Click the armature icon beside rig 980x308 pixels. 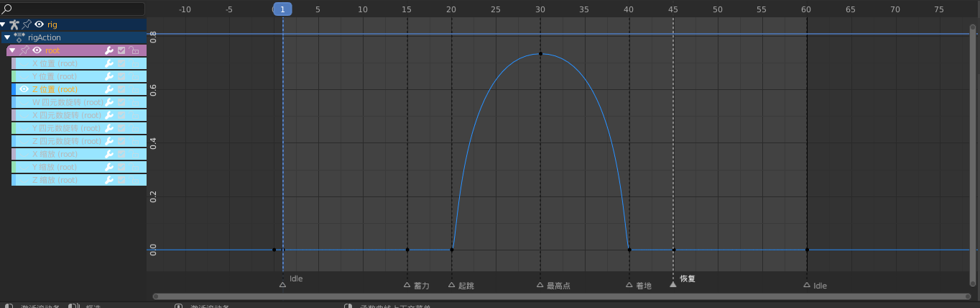pos(14,24)
